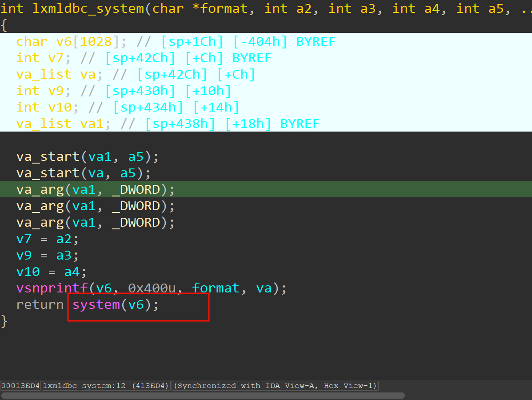
Task: Click the 'int v7' declaration line
Action: 144,58
